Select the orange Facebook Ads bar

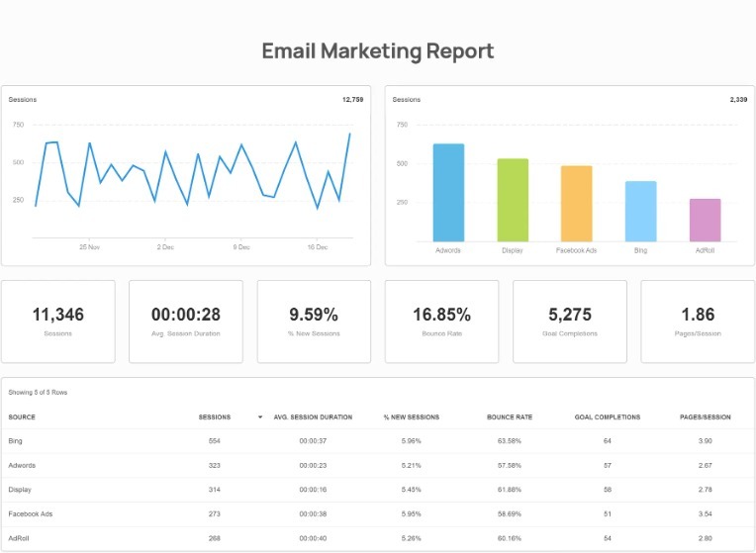pyautogui.click(x=577, y=204)
